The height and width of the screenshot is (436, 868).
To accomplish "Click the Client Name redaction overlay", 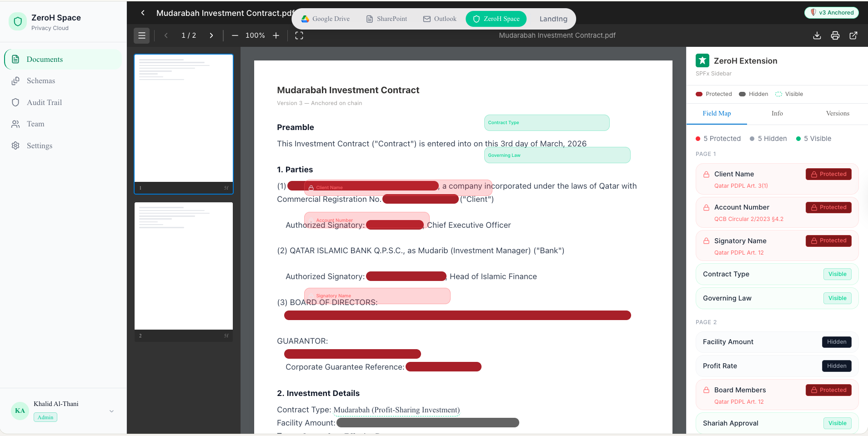I will click(x=398, y=187).
